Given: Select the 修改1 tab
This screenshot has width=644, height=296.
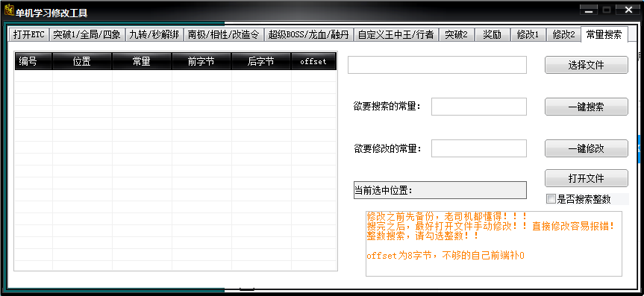Looking at the screenshot, I should click(x=528, y=35).
